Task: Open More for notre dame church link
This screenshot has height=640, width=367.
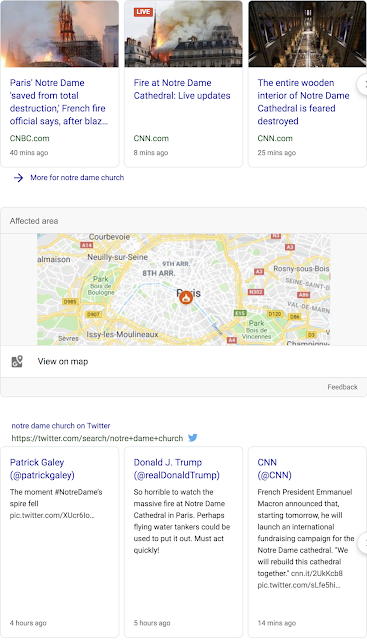Action: [77, 178]
